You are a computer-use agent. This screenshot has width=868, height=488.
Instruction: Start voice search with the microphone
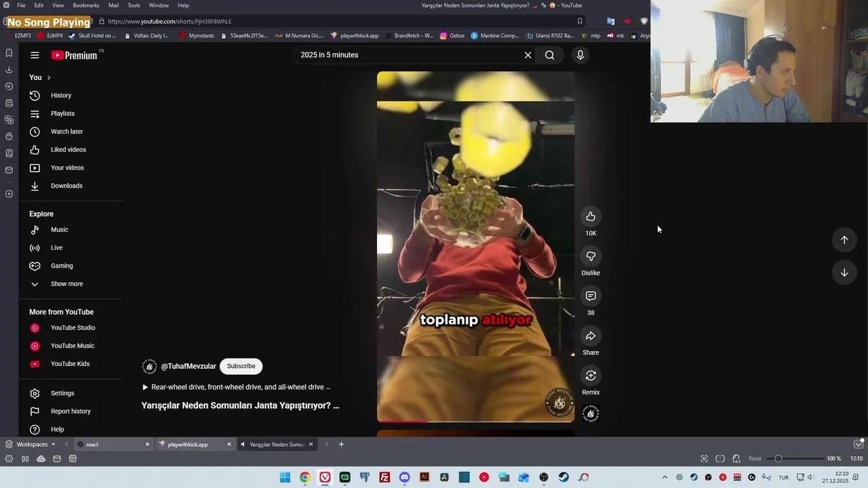[x=580, y=55]
